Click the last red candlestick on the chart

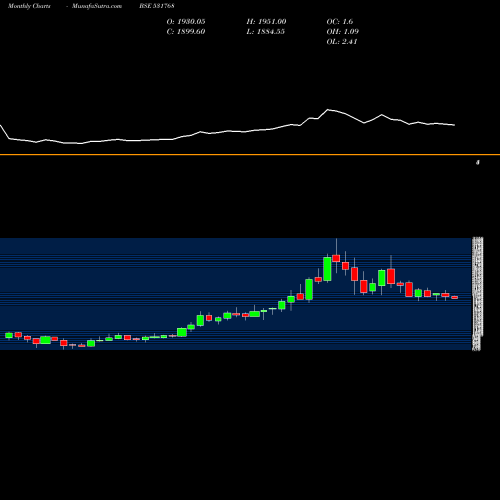pyautogui.click(x=455, y=297)
